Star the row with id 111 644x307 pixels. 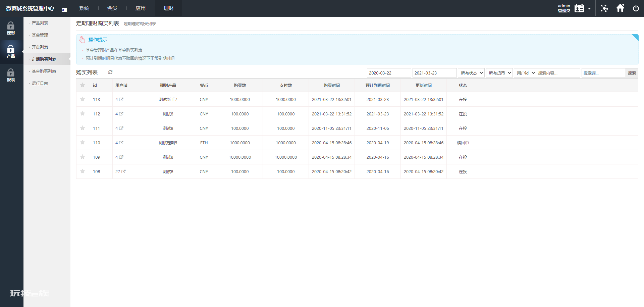pos(83,128)
